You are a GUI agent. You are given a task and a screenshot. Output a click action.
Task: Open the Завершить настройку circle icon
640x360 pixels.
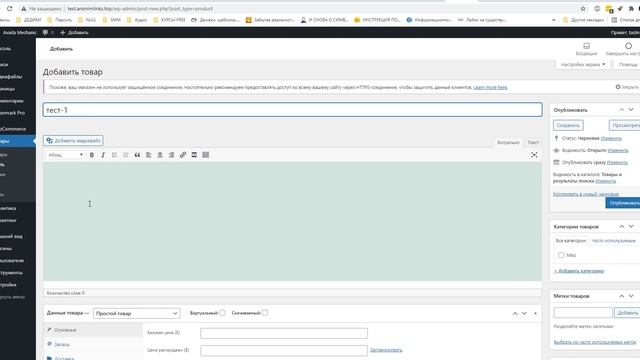pyautogui.click(x=628, y=49)
